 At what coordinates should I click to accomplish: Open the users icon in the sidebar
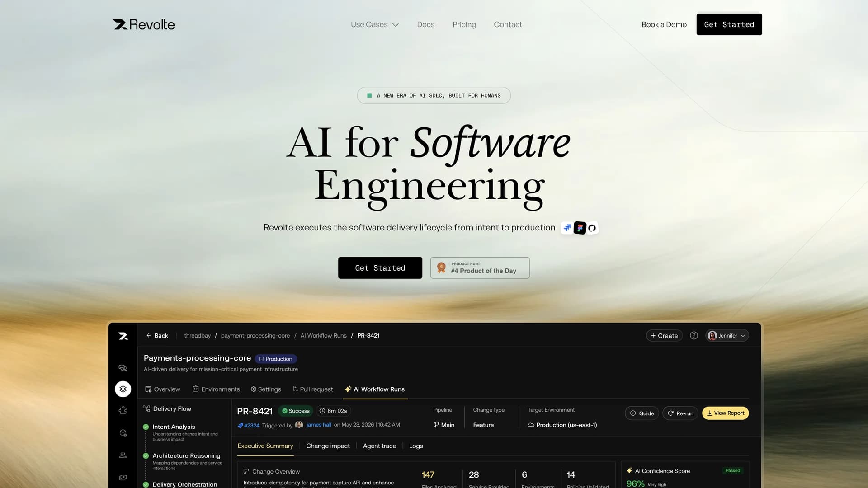tap(123, 455)
